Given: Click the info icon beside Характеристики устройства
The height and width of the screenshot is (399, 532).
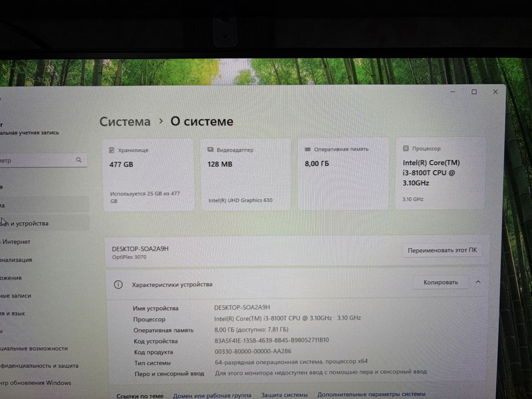Looking at the screenshot, I should tap(119, 284).
